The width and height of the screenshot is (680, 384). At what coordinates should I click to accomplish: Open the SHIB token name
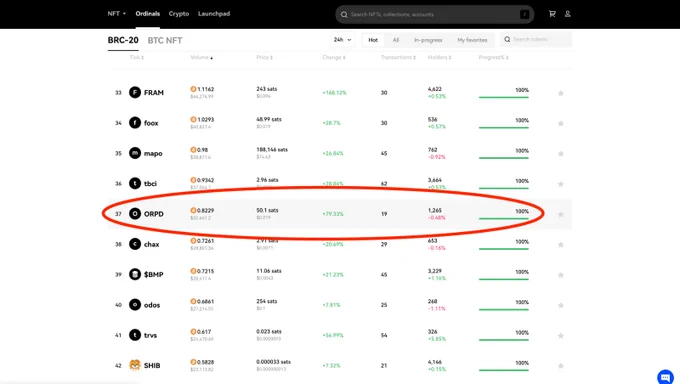pos(152,365)
